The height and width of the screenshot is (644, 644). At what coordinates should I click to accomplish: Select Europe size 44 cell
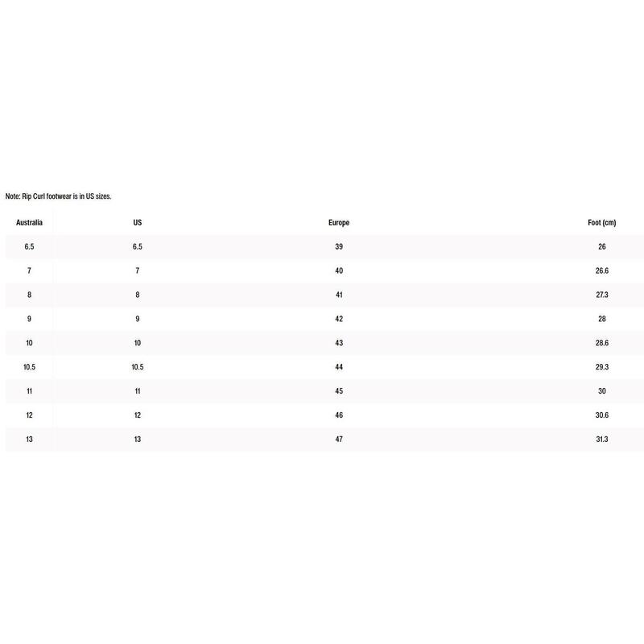(x=339, y=367)
